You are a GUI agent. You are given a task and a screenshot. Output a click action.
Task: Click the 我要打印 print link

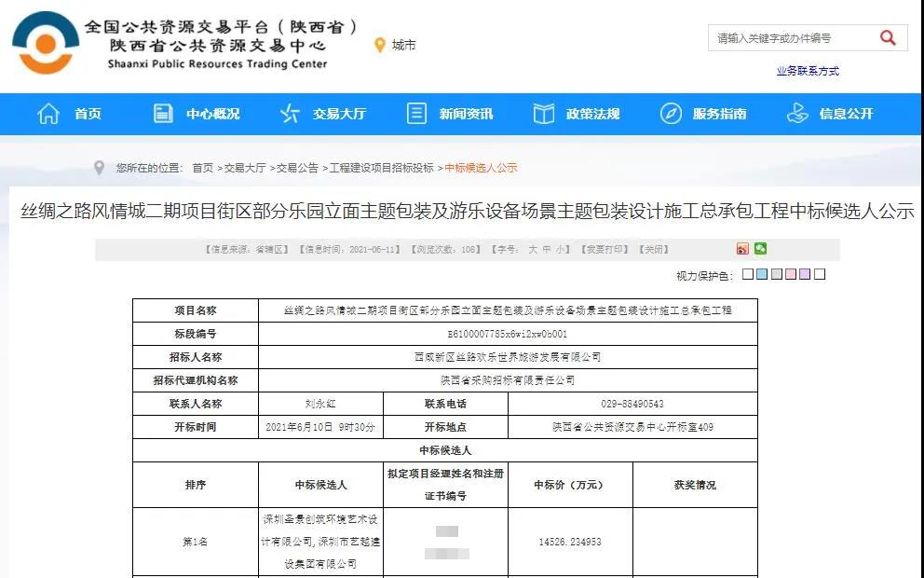tap(604, 250)
